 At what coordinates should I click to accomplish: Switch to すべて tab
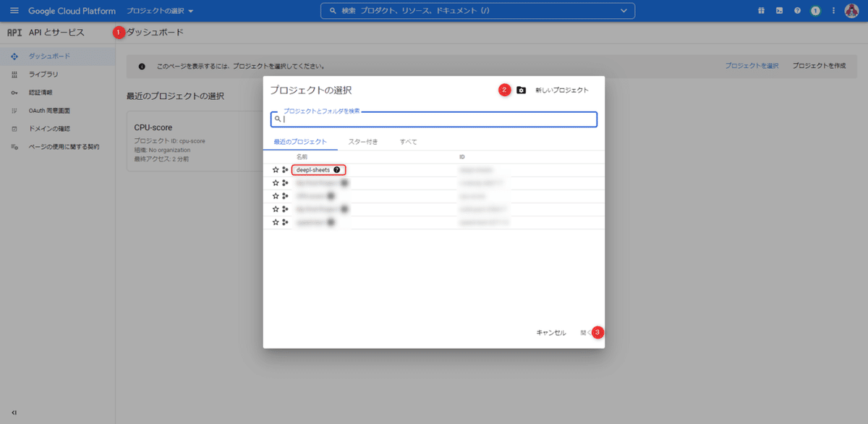408,142
